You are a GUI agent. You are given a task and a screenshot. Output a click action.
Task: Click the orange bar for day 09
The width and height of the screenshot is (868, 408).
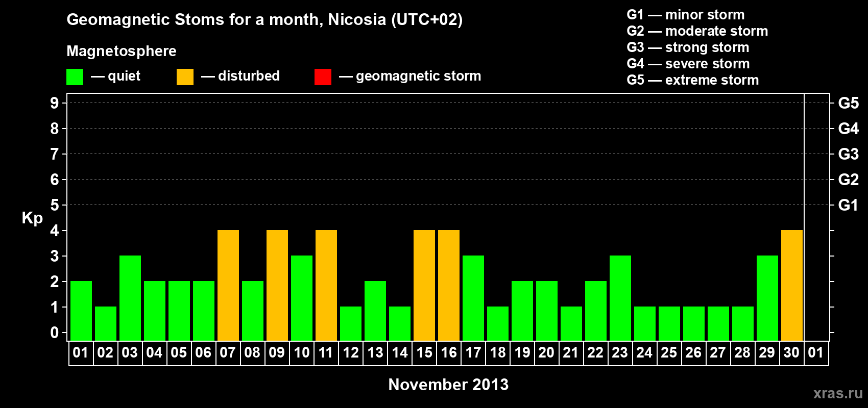click(x=277, y=285)
